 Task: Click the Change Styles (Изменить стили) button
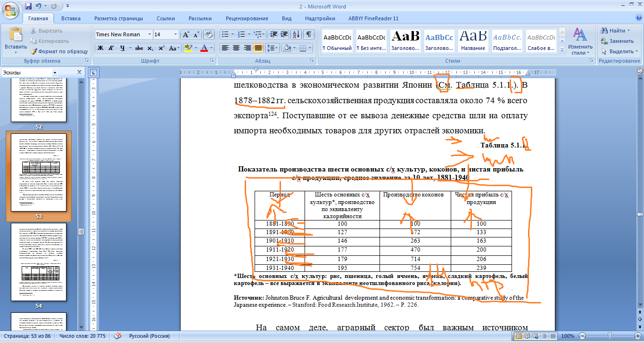(x=580, y=41)
